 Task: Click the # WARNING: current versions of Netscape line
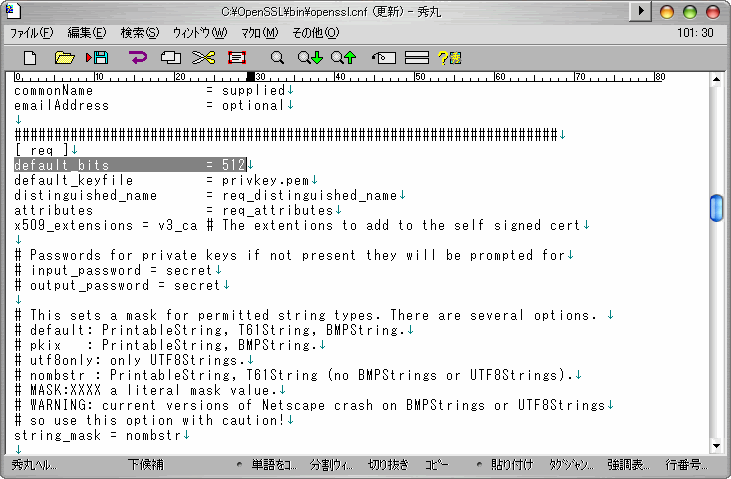click(310, 405)
